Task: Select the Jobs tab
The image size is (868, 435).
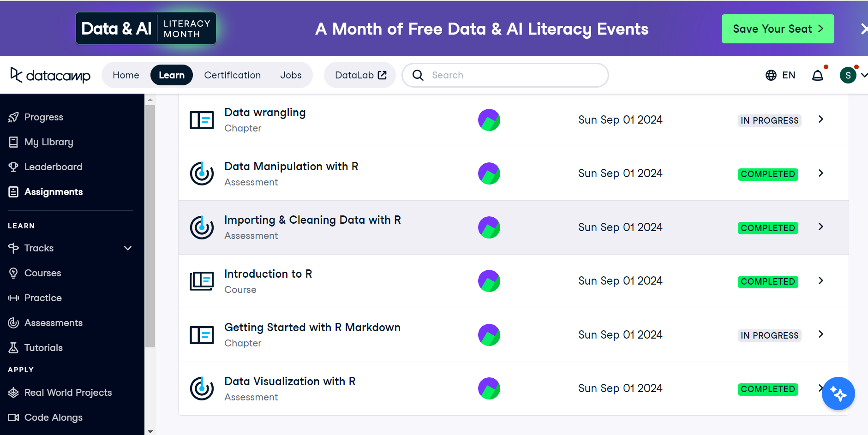Action: [x=291, y=75]
